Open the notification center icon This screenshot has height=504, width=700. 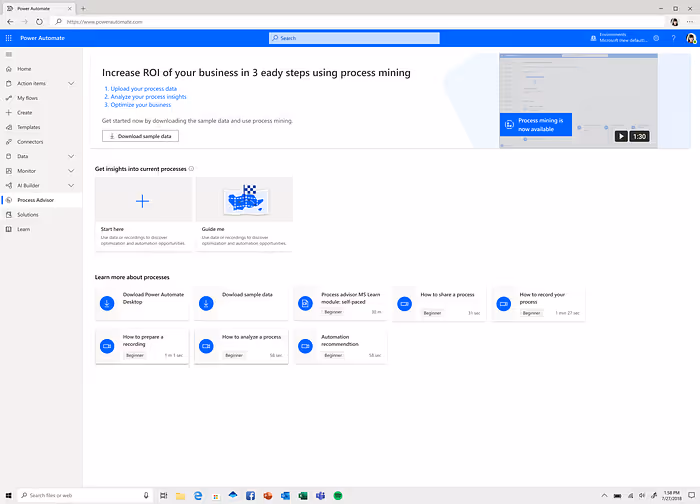[692, 496]
